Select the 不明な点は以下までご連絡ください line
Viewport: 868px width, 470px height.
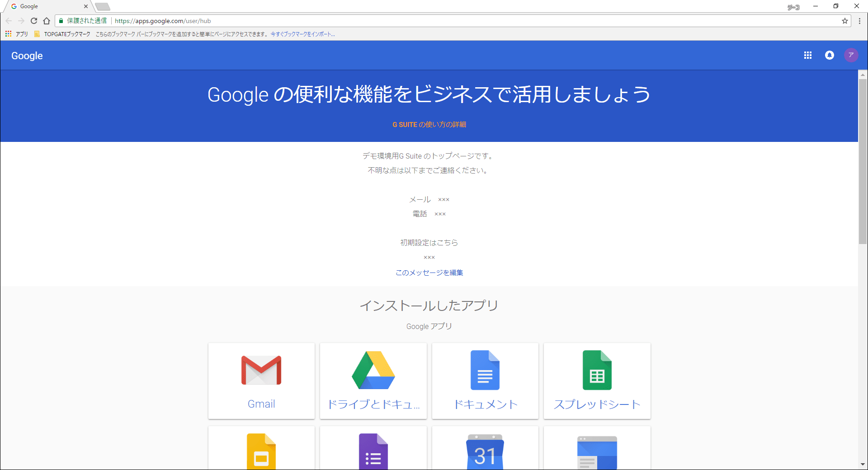429,170
